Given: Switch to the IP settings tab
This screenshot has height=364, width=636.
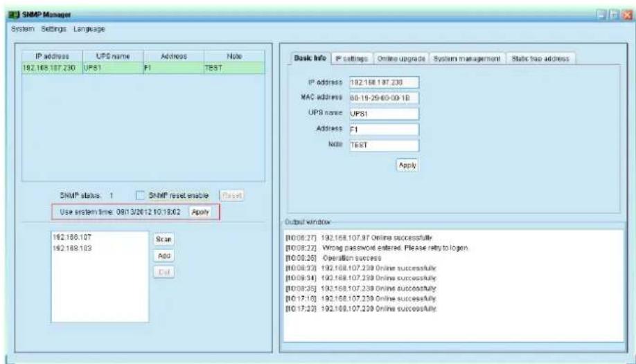Looking at the screenshot, I should (352, 58).
